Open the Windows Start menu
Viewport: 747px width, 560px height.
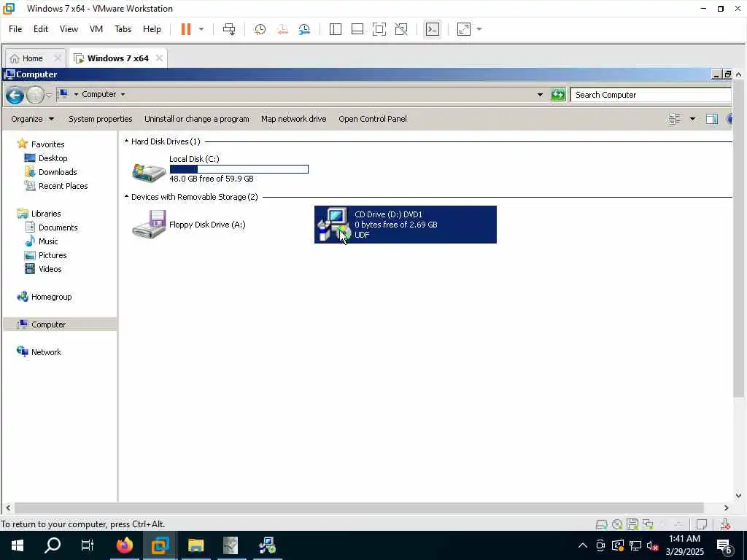18,545
